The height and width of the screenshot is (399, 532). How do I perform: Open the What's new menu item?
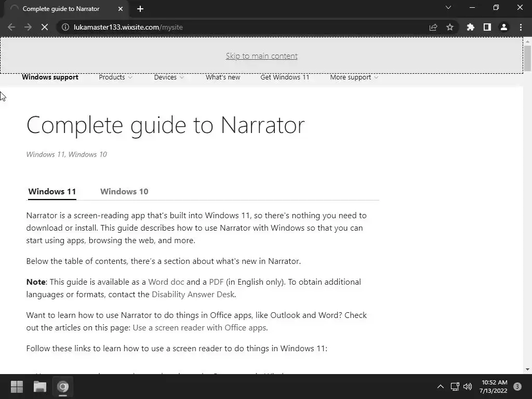click(x=222, y=77)
